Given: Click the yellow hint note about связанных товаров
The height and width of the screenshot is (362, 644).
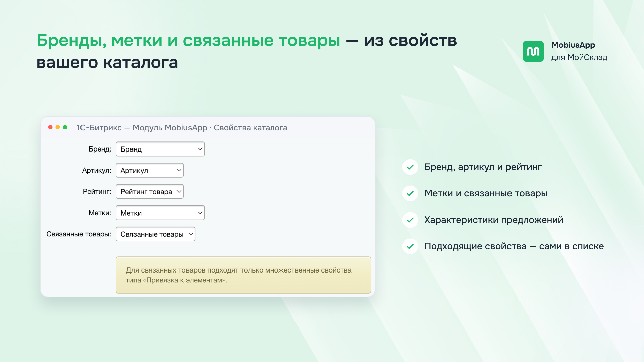Looking at the screenshot, I should click(243, 275).
